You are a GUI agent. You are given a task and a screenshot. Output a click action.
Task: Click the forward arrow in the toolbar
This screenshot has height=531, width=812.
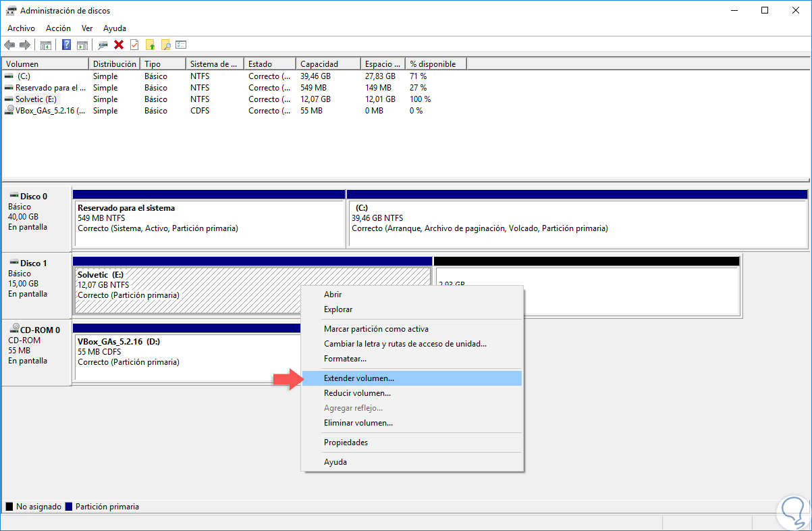[25, 45]
